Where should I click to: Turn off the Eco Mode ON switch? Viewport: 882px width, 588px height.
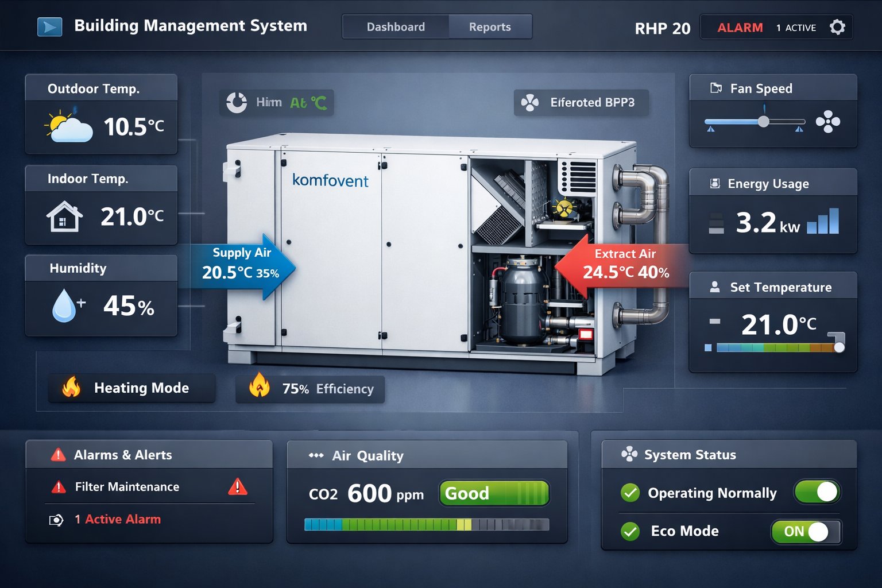(806, 532)
